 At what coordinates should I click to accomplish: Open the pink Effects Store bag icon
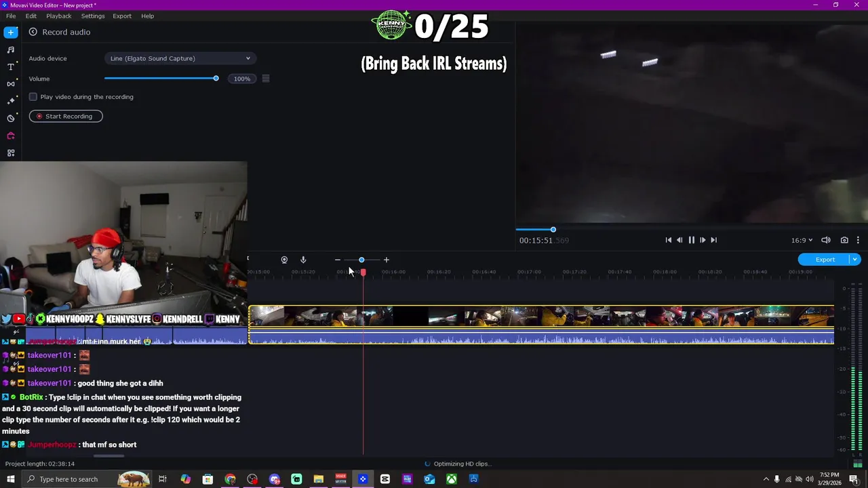coord(11,136)
